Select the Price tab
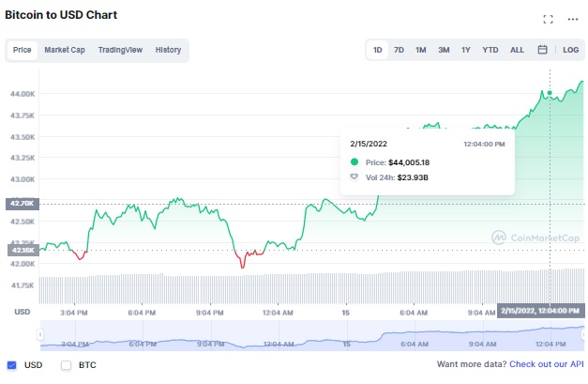 pos(23,50)
